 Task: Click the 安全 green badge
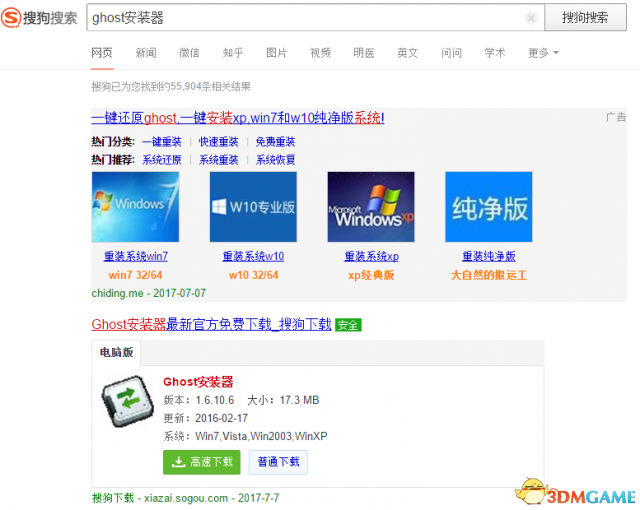click(x=348, y=325)
